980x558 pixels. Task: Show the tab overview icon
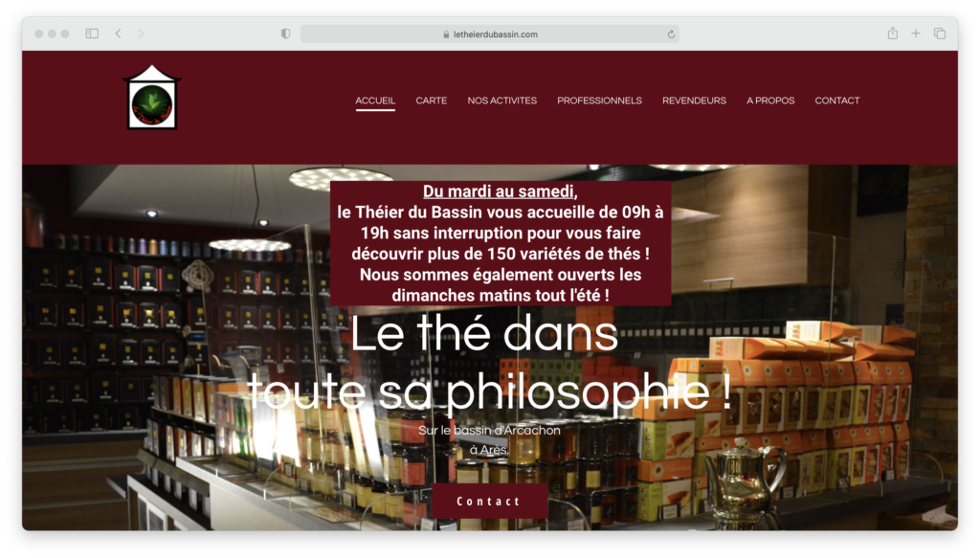click(x=940, y=33)
